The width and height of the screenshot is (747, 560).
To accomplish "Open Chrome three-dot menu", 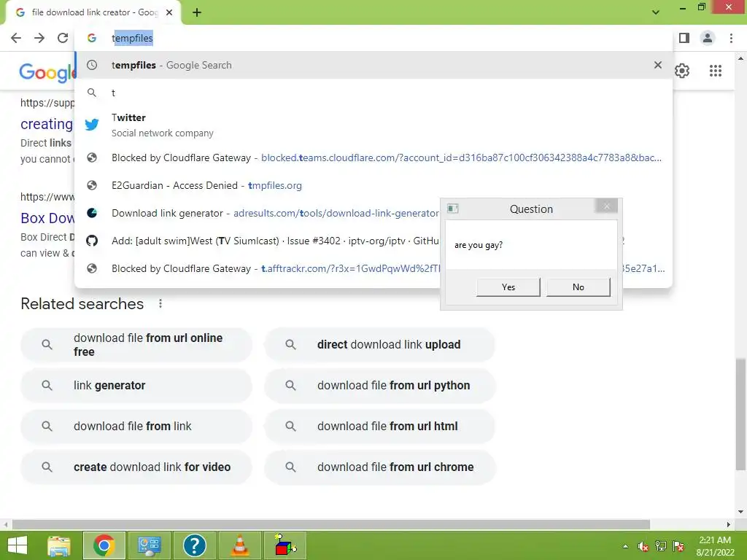I will point(731,38).
